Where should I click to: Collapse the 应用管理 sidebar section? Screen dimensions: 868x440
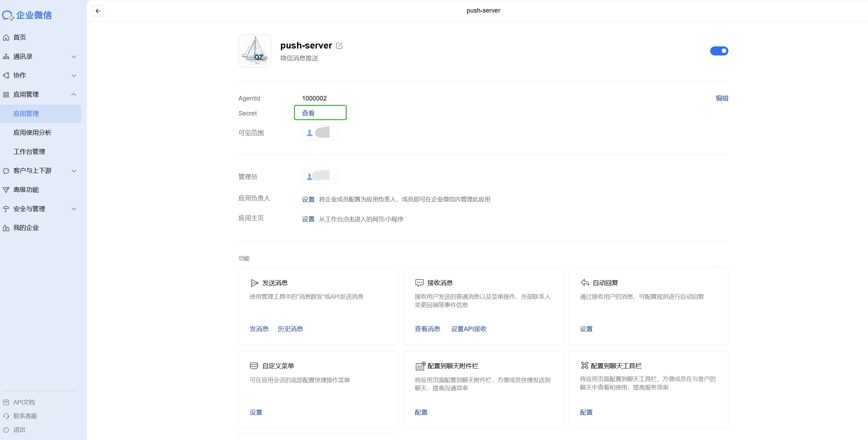74,95
